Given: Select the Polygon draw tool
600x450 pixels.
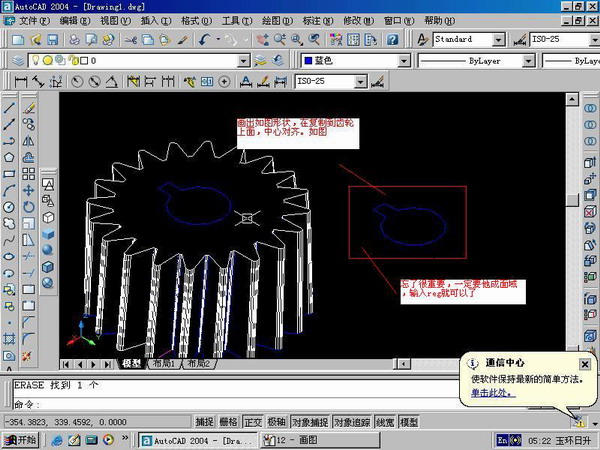Looking at the screenshot, I should [9, 157].
